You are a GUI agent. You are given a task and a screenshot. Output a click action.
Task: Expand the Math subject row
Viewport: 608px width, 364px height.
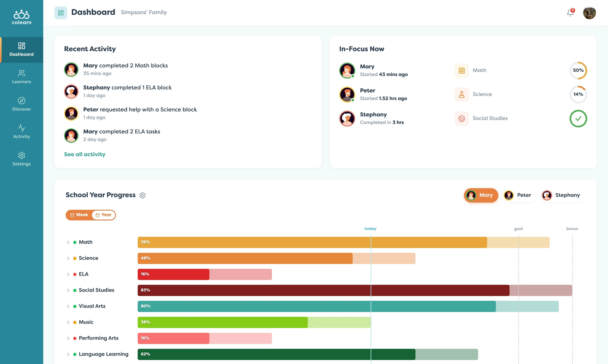tap(68, 242)
